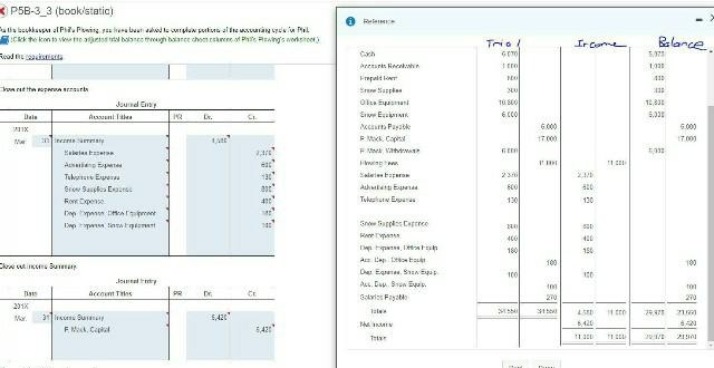The height and width of the screenshot is (368, 714).
Task: Click the P5B-3_3 (book/static) title text
Action: tap(61, 10)
